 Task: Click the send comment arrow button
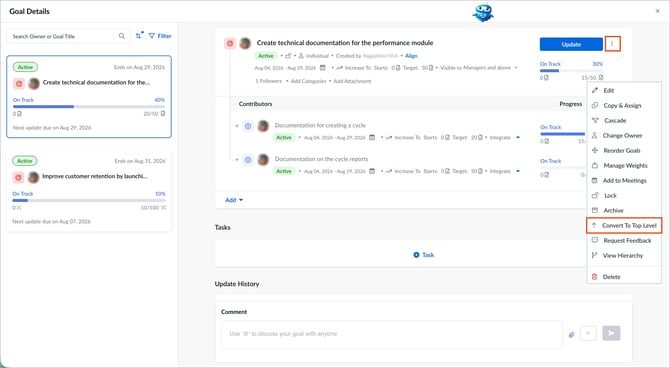(x=611, y=333)
